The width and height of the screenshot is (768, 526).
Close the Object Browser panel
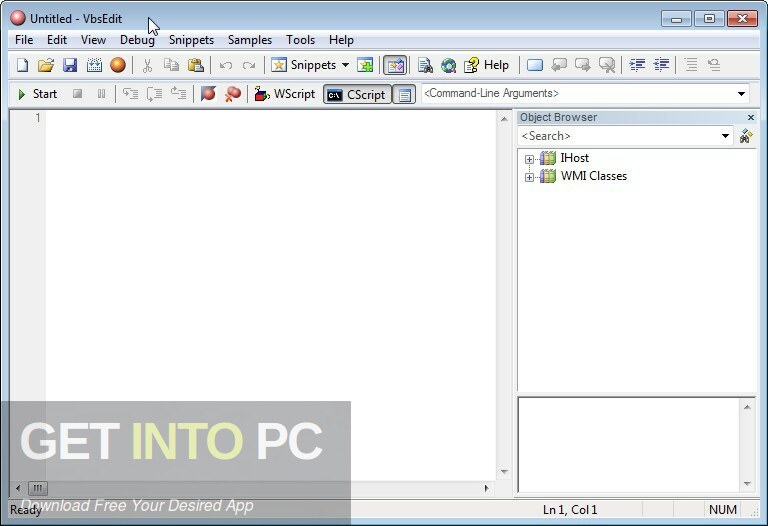(751, 118)
